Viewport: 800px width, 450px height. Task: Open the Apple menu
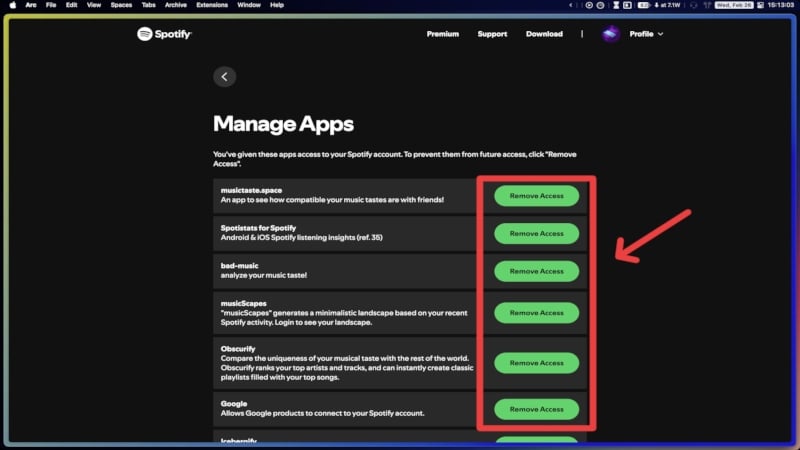(13, 5)
